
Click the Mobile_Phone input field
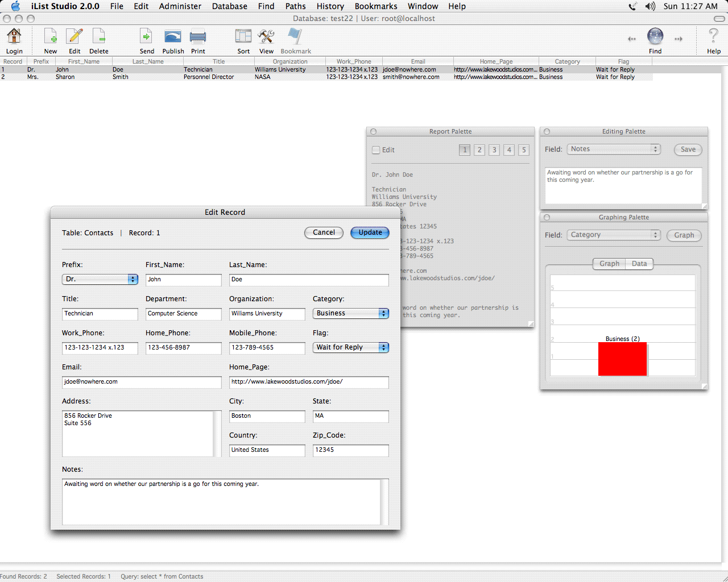coord(267,348)
